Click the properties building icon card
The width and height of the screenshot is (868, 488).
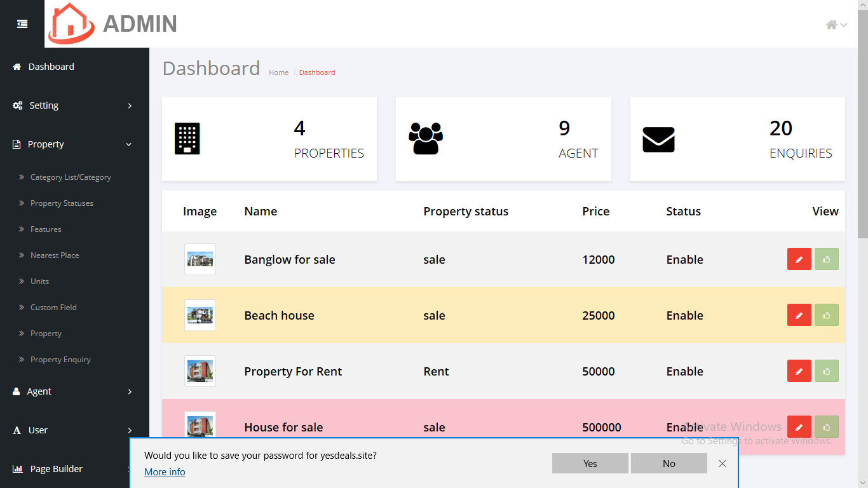tap(187, 139)
